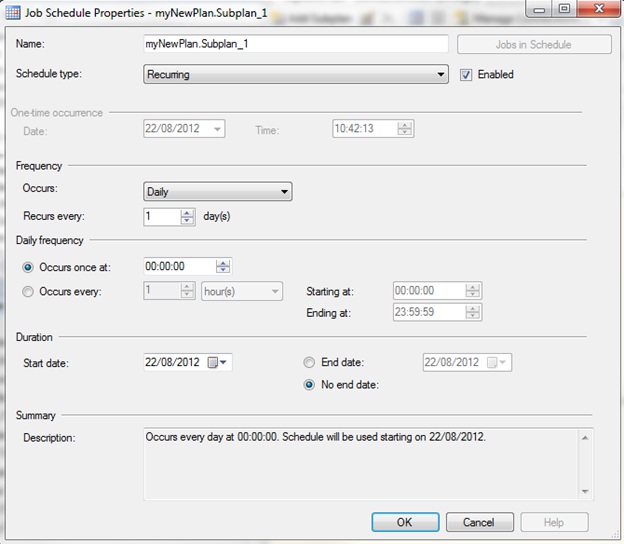
Task: Increment the Occurs once at time
Action: [x=223, y=262]
